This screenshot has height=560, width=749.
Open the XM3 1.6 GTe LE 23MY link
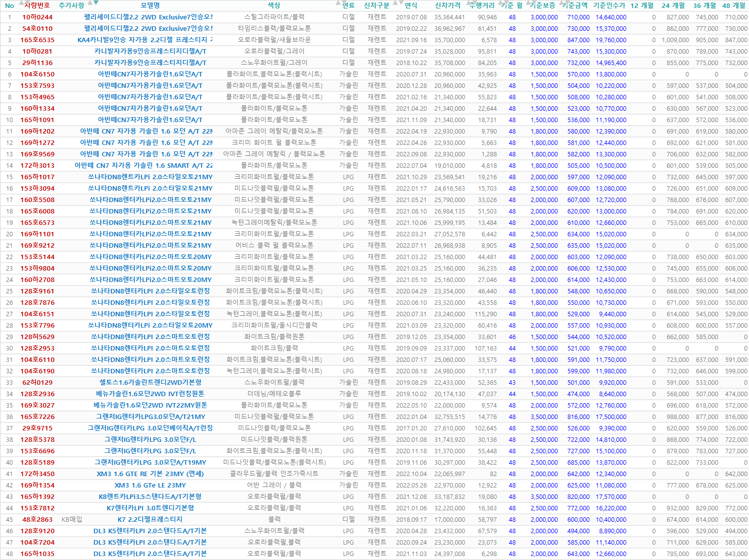(x=150, y=486)
